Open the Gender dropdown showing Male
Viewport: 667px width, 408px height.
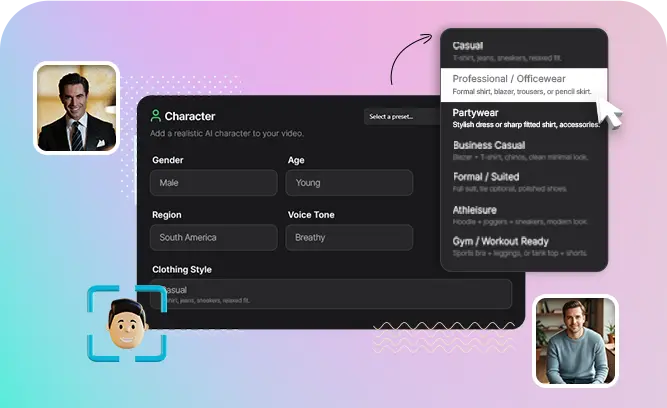pos(214,183)
